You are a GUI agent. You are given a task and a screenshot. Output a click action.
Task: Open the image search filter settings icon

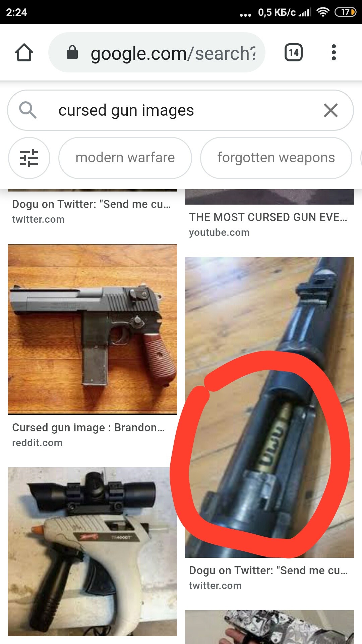29,158
